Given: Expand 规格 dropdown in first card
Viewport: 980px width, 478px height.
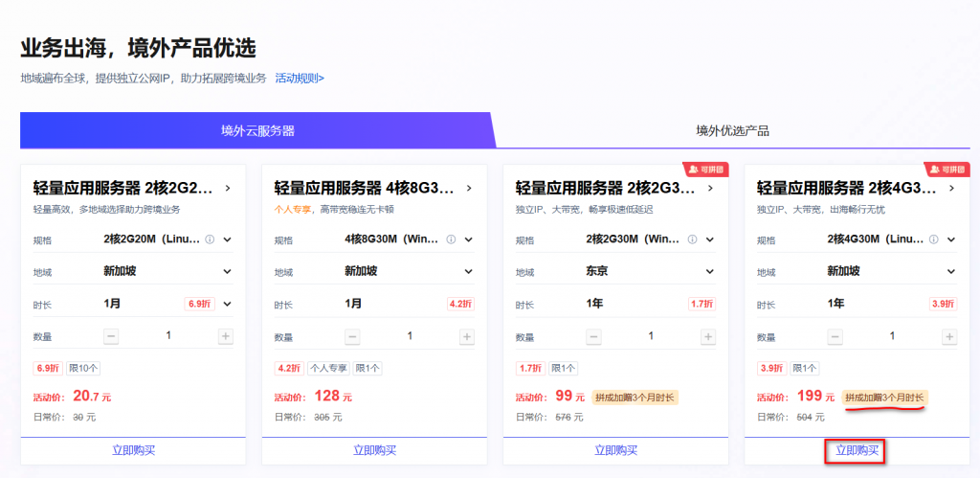Looking at the screenshot, I should (x=228, y=239).
